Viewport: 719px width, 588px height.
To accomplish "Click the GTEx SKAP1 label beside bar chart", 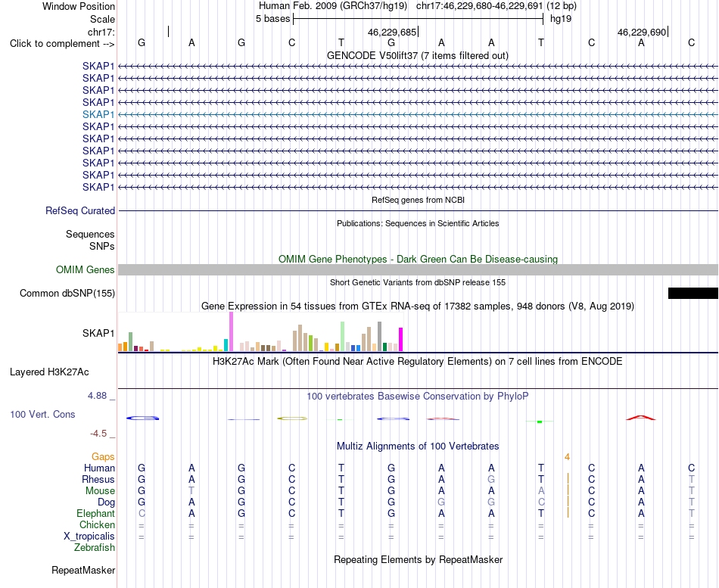I will pyautogui.click(x=98, y=333).
